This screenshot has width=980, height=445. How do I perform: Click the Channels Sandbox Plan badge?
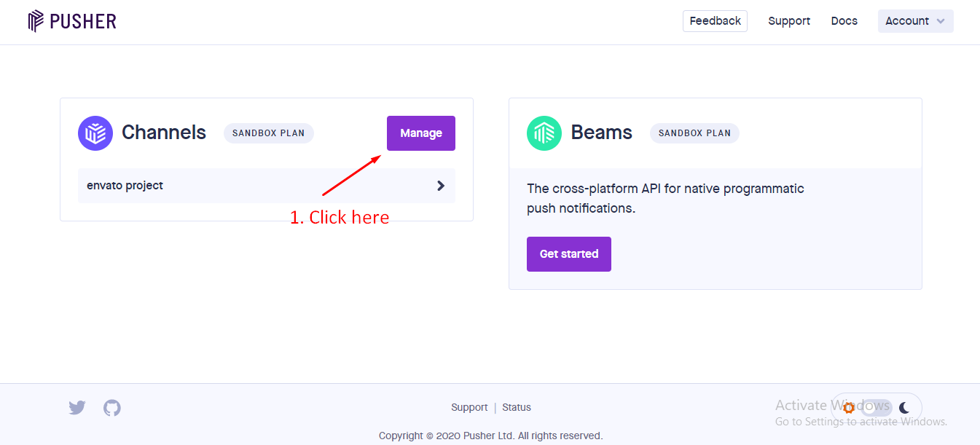(268, 133)
